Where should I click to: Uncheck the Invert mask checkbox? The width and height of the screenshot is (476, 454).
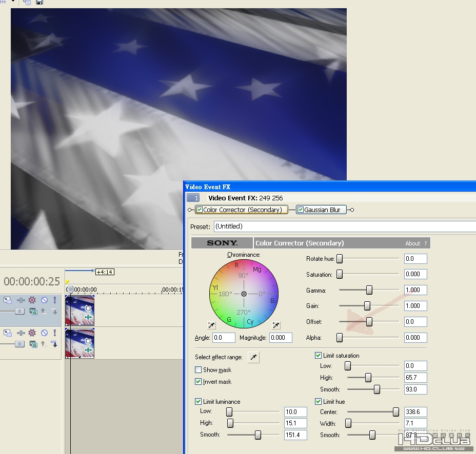(198, 382)
